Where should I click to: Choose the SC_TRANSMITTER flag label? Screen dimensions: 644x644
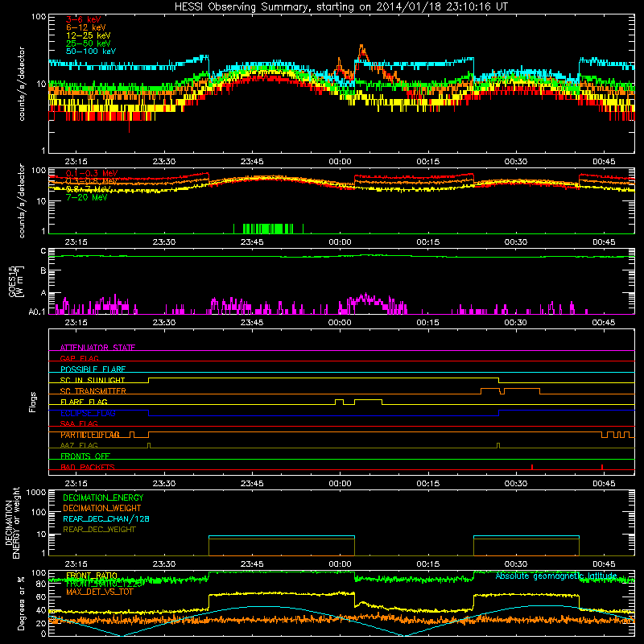[93, 390]
